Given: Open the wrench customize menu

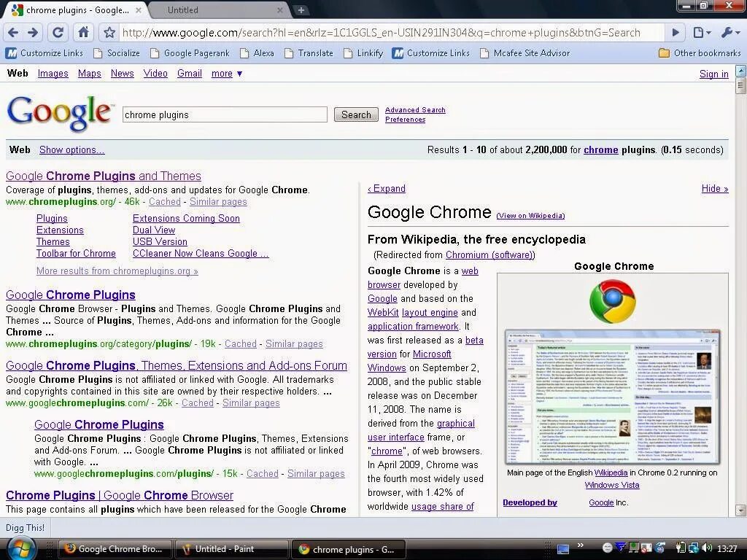Looking at the screenshot, I should coord(729,32).
